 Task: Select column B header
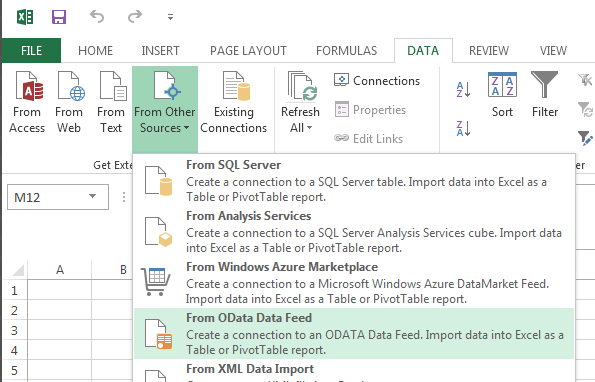[113, 270]
